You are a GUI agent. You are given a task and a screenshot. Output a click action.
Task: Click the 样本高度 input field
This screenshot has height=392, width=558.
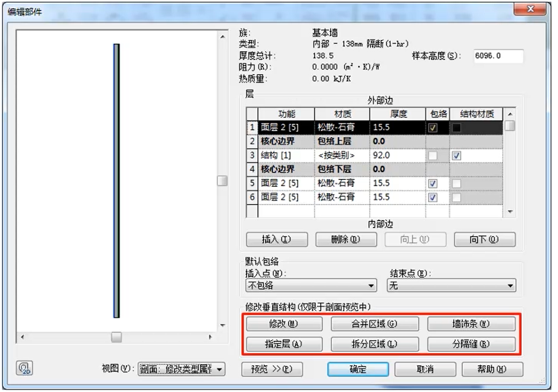tap(498, 56)
